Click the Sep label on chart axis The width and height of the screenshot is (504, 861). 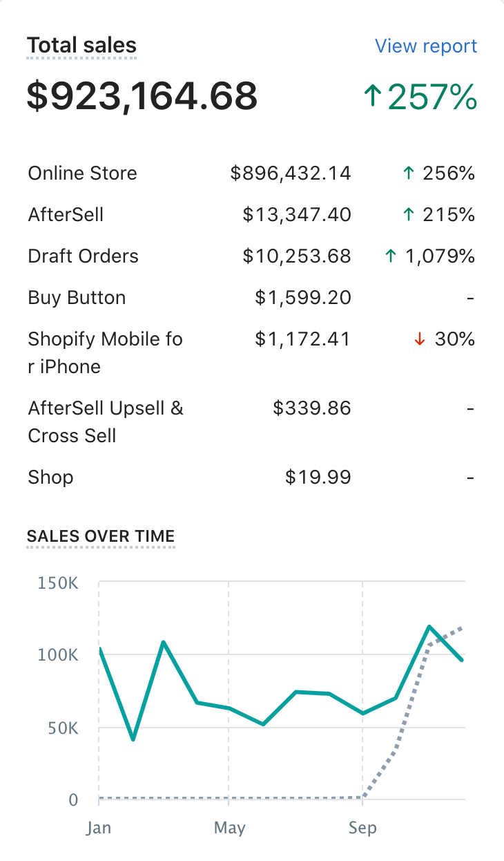tap(362, 828)
